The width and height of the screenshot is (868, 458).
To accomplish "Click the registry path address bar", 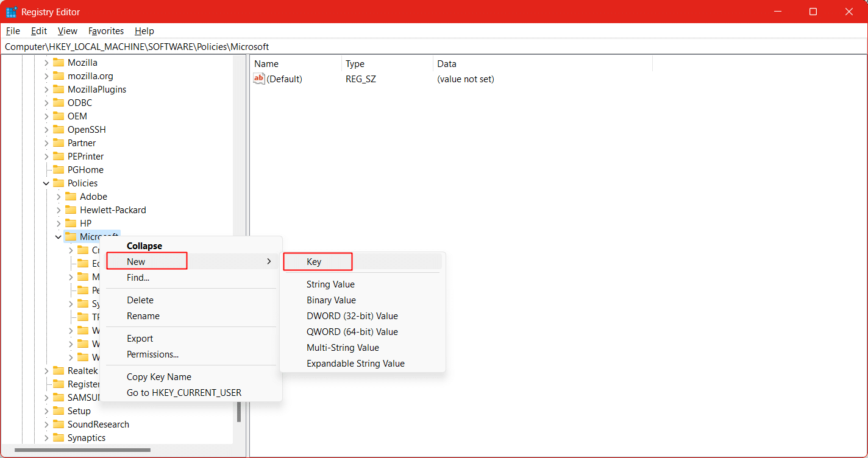I will pos(434,46).
